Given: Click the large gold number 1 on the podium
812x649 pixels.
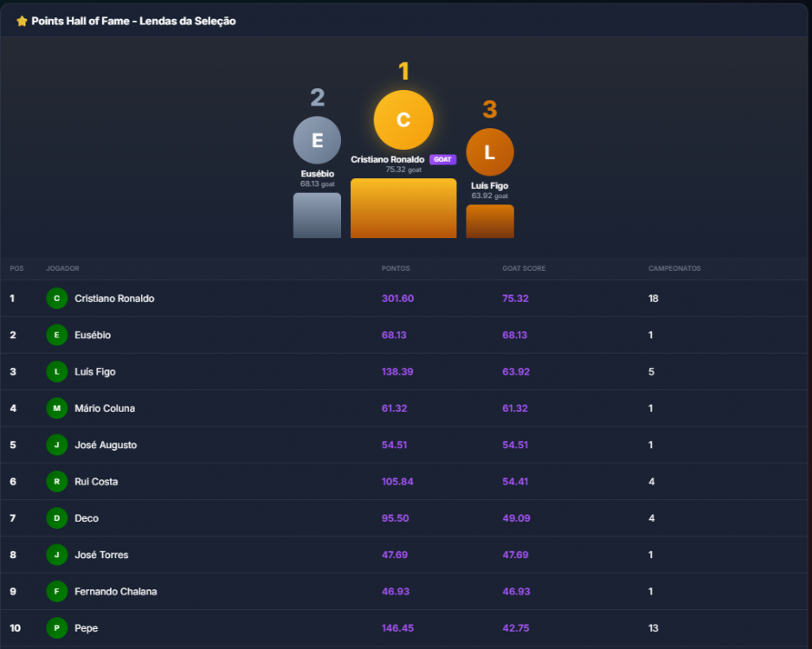Looking at the screenshot, I should [x=404, y=71].
